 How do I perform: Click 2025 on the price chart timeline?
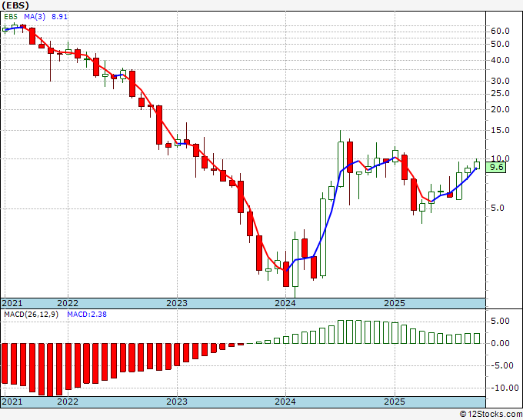(x=395, y=303)
